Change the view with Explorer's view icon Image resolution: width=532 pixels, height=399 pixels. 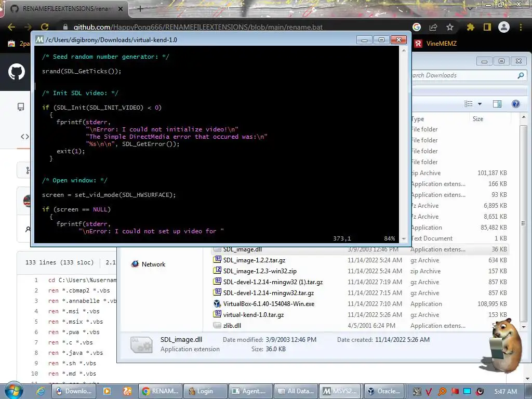(x=468, y=104)
